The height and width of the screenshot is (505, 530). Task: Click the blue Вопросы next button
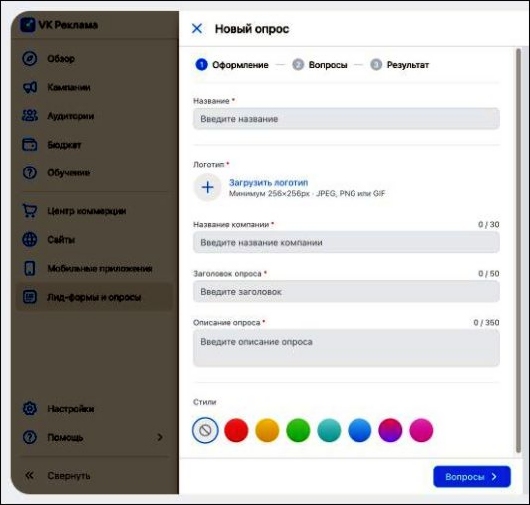click(472, 476)
